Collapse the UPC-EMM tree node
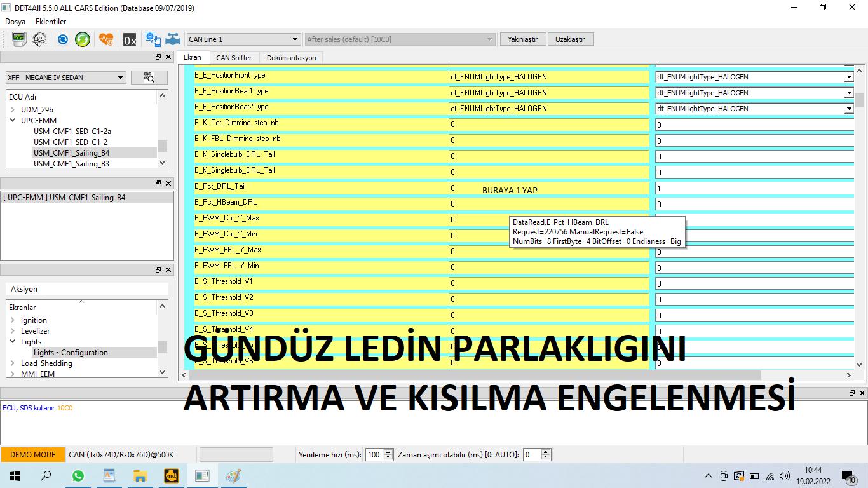Screen dimensions: 868x488 tap(13, 121)
